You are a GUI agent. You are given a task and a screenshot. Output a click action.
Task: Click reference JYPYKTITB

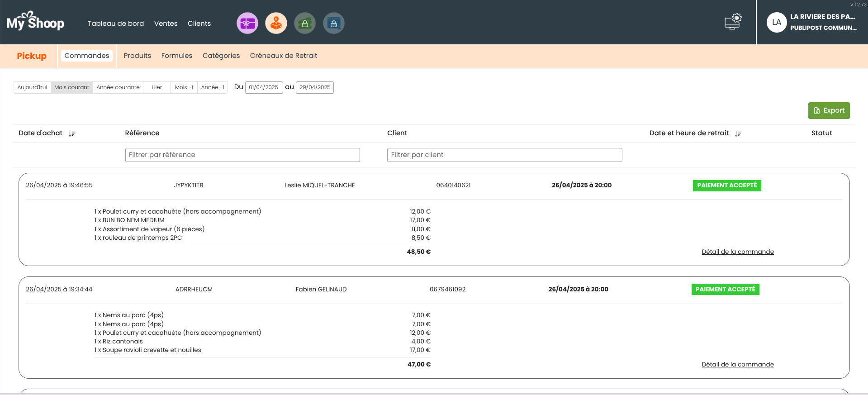coord(189,185)
